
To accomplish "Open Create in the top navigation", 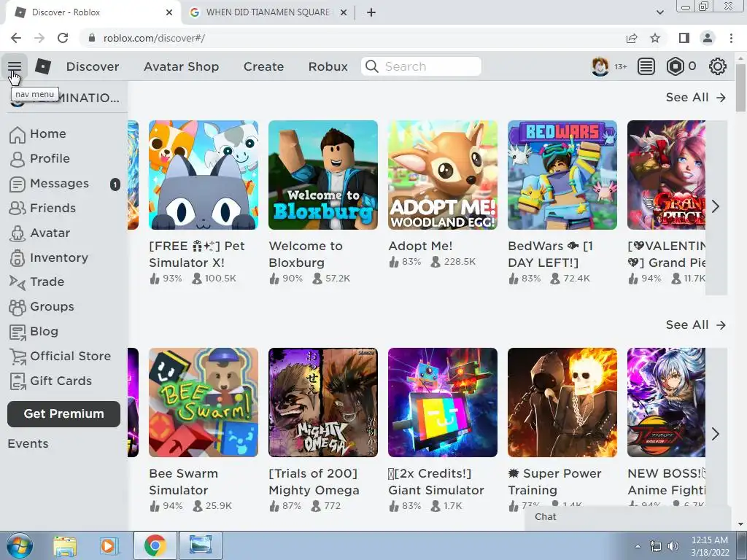I will tap(263, 66).
